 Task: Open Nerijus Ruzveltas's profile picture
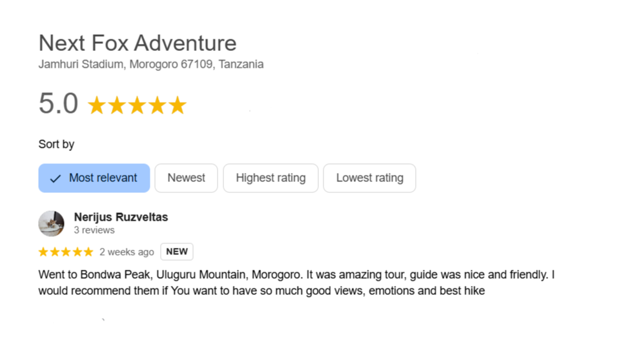click(x=51, y=223)
